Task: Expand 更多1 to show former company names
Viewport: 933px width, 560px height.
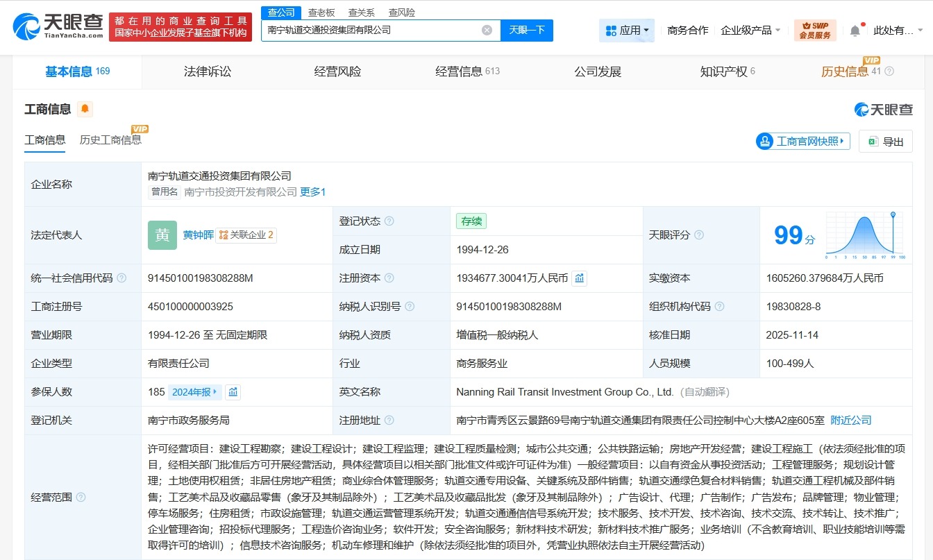Action: coord(312,192)
